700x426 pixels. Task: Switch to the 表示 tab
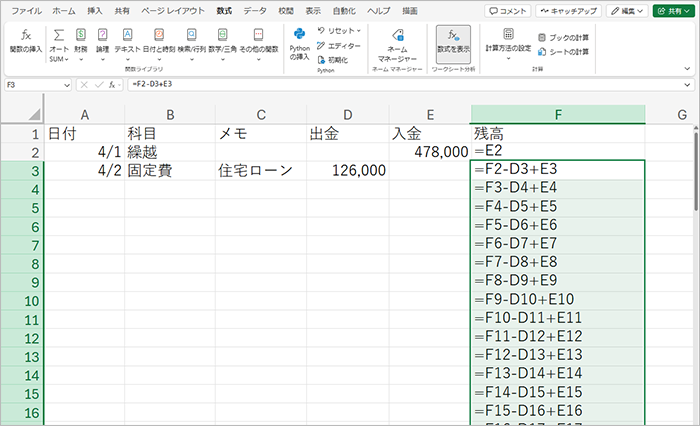(313, 11)
